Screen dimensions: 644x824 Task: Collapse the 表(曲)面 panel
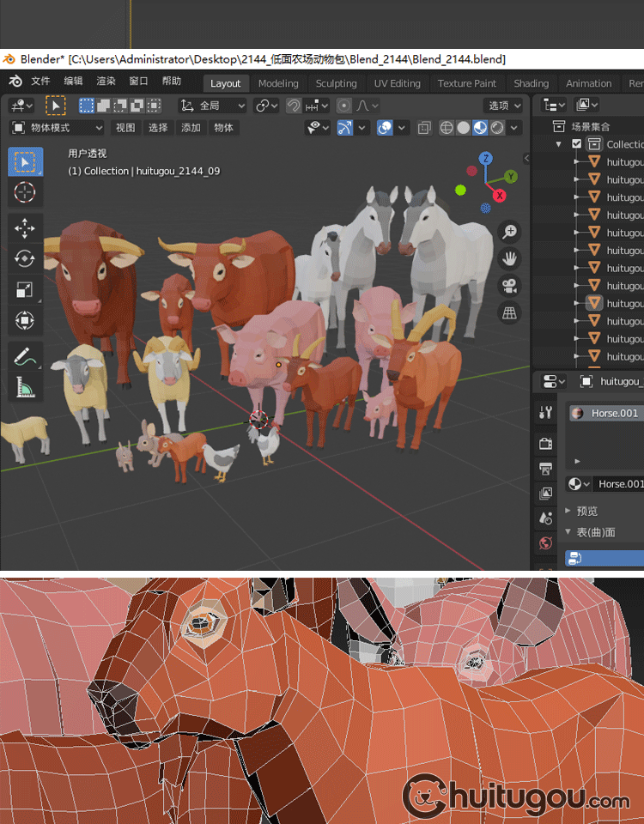coord(568,532)
